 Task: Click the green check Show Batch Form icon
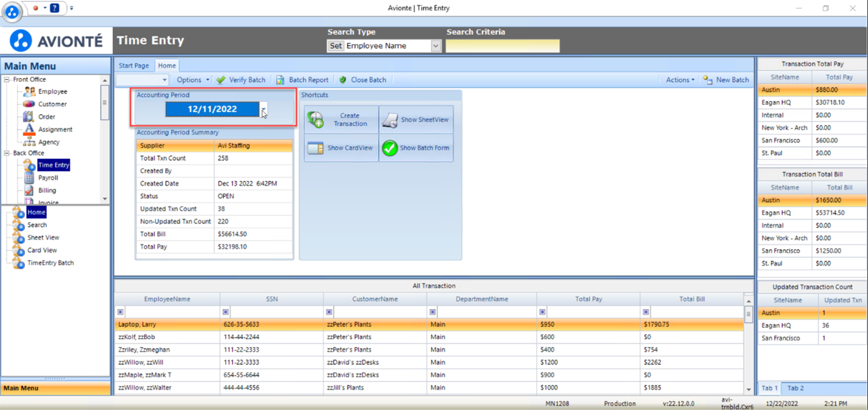click(390, 148)
